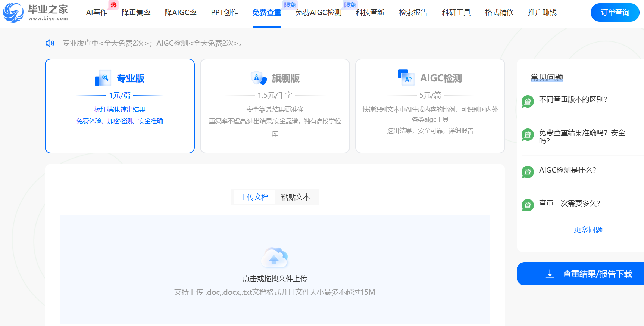The height and width of the screenshot is (326, 644).
Task: Open the 查重一次需要多久? question
Action: pos(570,203)
